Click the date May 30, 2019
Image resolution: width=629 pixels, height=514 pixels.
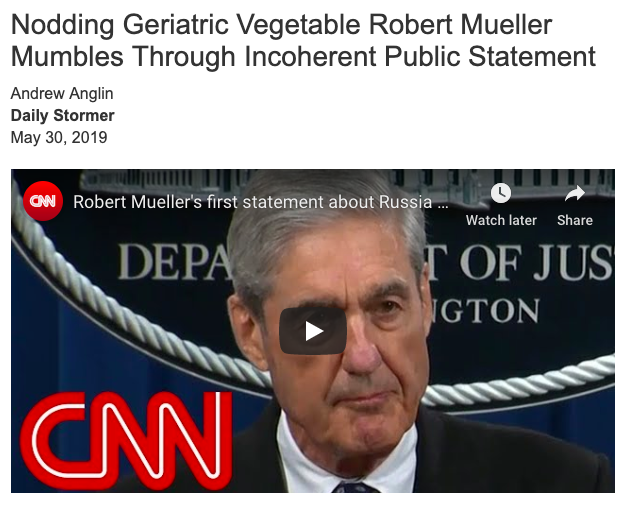coord(59,138)
